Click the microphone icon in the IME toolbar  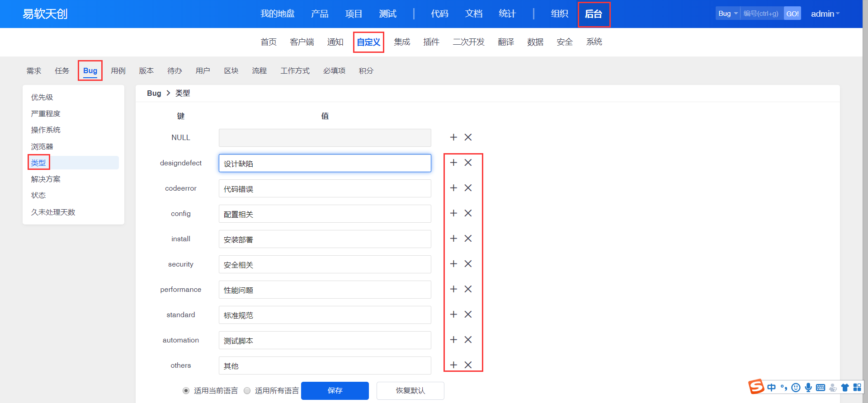coord(808,388)
